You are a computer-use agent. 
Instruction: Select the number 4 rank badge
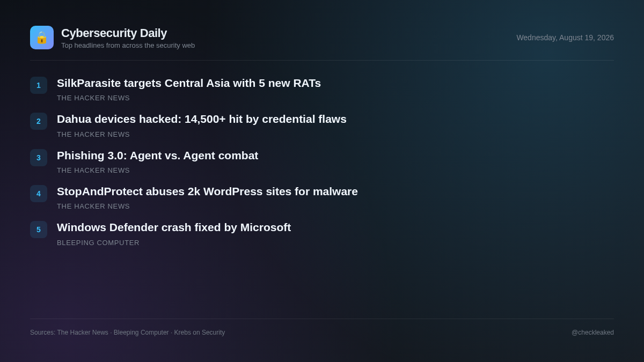(39, 194)
